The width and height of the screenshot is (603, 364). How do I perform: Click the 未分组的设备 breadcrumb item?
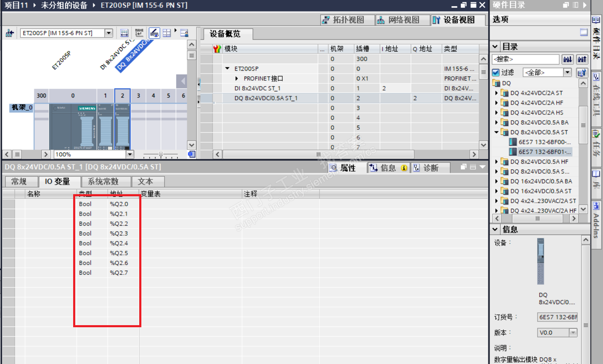tap(64, 5)
